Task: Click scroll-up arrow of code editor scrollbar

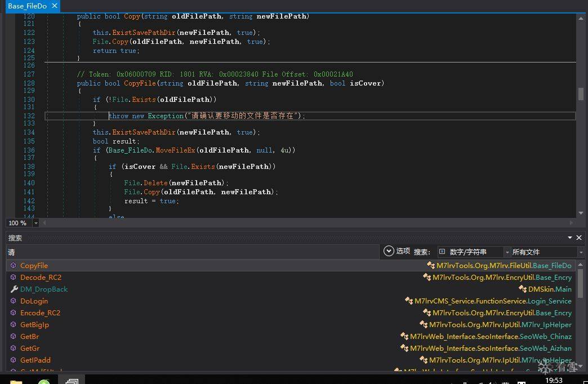Action: [581, 18]
